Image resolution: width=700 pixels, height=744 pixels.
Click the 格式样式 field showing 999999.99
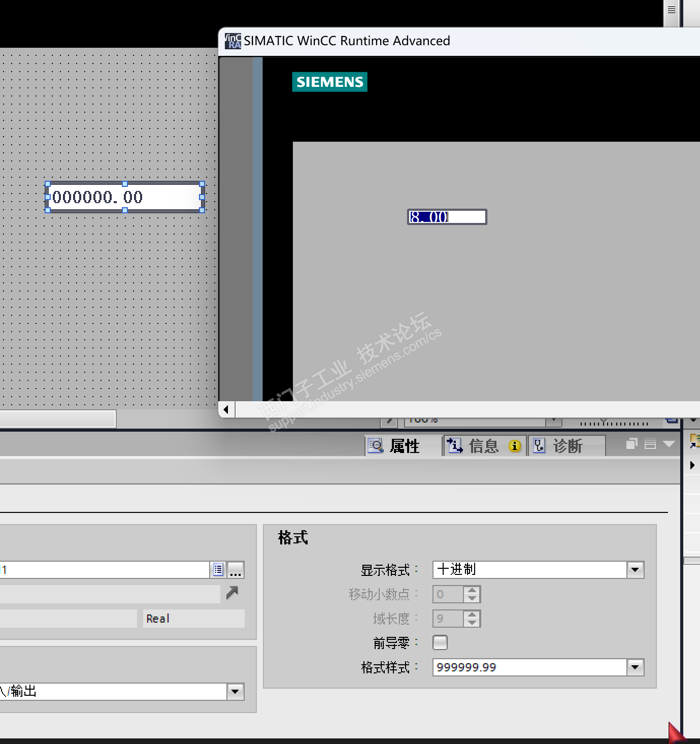530,667
